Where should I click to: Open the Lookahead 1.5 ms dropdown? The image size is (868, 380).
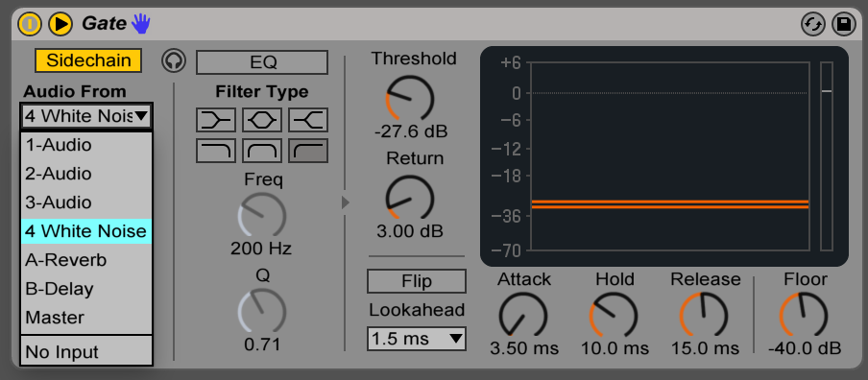point(417,339)
